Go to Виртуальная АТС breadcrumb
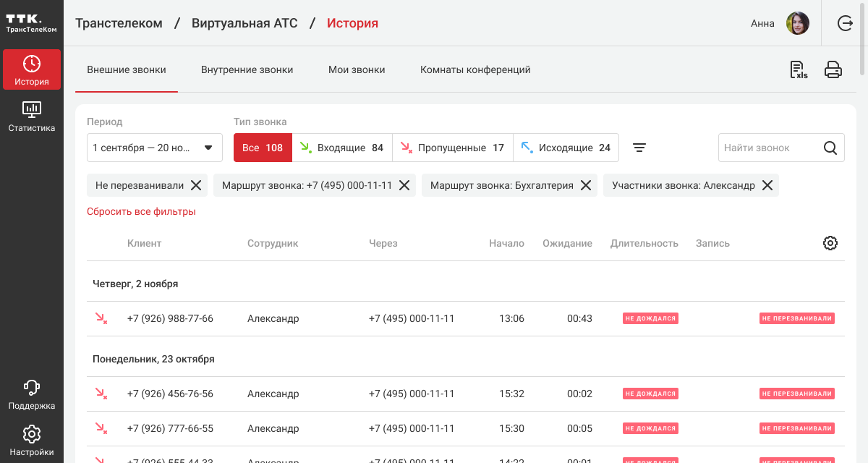Image resolution: width=868 pixels, height=463 pixels. tap(244, 23)
